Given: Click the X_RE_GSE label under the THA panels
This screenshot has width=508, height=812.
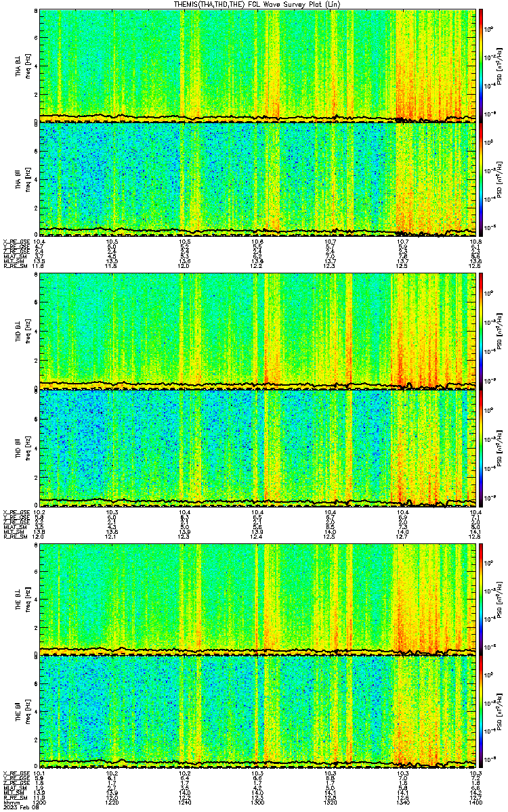Looking at the screenshot, I should tap(14, 241).
